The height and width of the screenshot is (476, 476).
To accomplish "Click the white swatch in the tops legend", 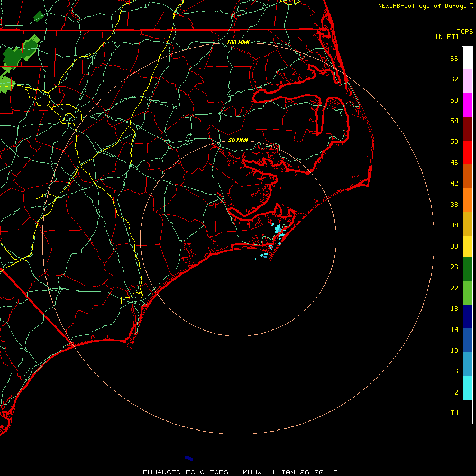I will point(467,58).
